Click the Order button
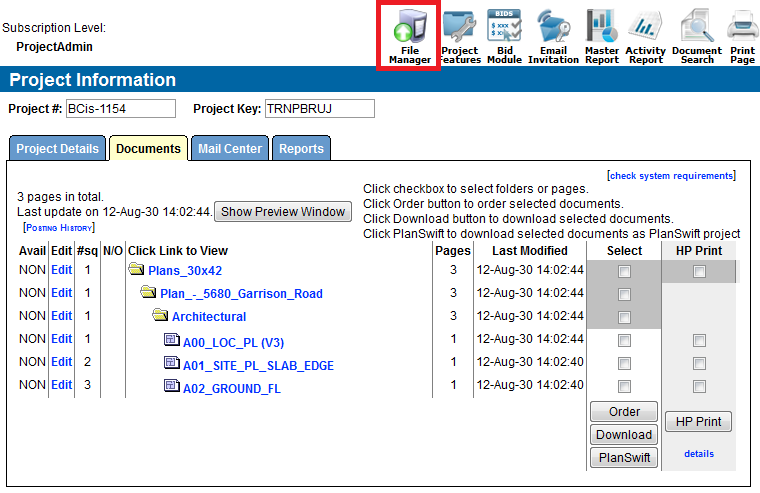 point(624,412)
